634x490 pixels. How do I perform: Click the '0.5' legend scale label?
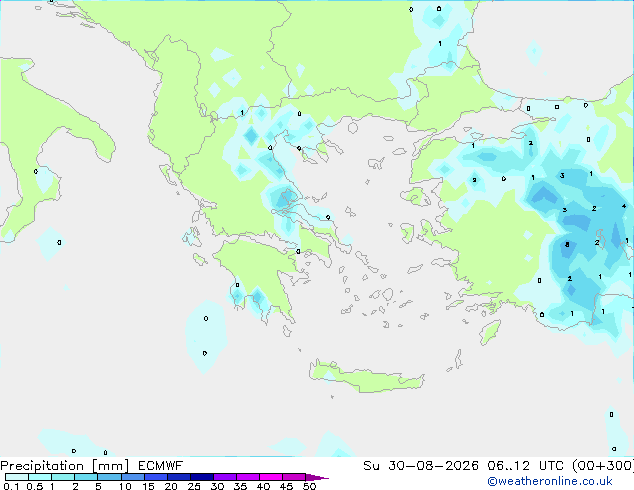[35, 486]
